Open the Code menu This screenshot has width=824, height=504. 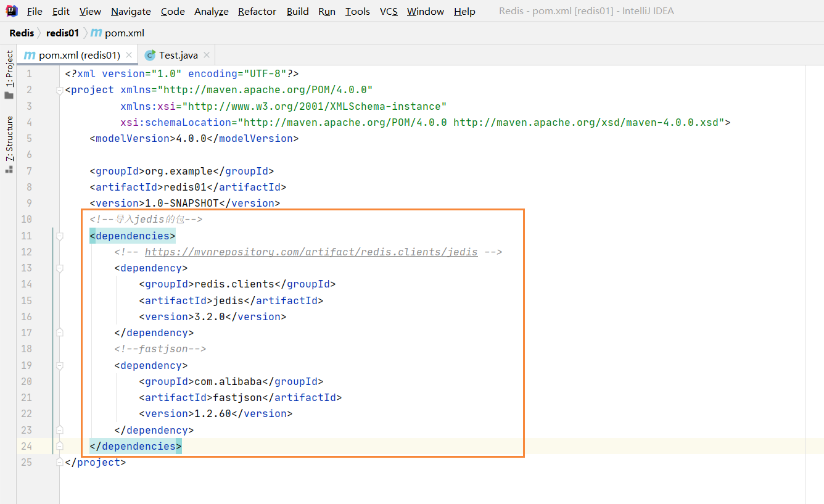[x=173, y=11]
